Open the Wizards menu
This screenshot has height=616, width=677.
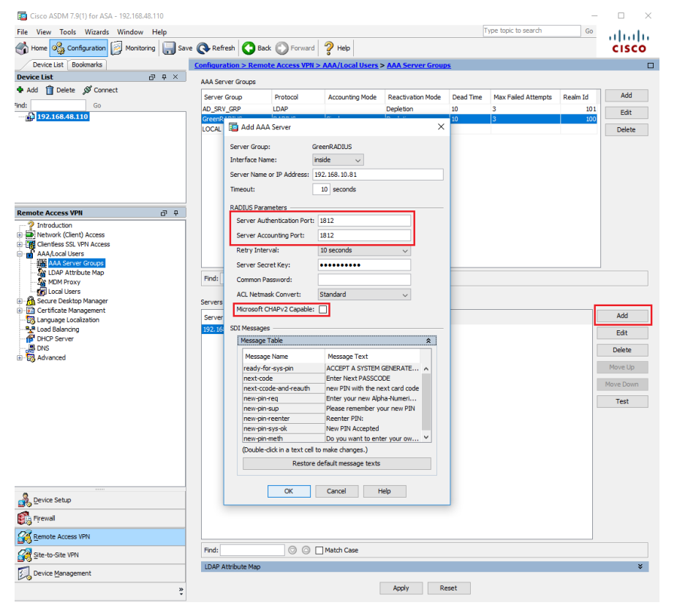tap(95, 31)
